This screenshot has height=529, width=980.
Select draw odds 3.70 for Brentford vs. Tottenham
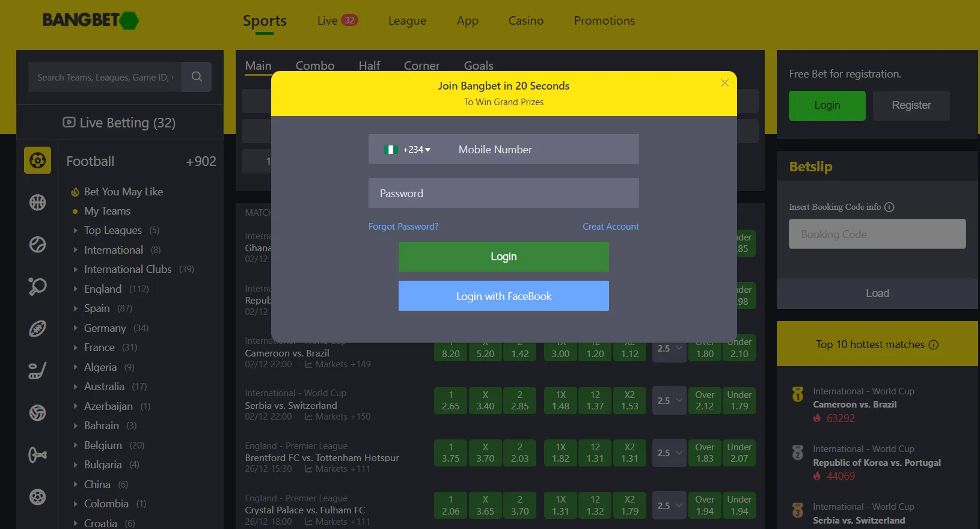pyautogui.click(x=485, y=453)
